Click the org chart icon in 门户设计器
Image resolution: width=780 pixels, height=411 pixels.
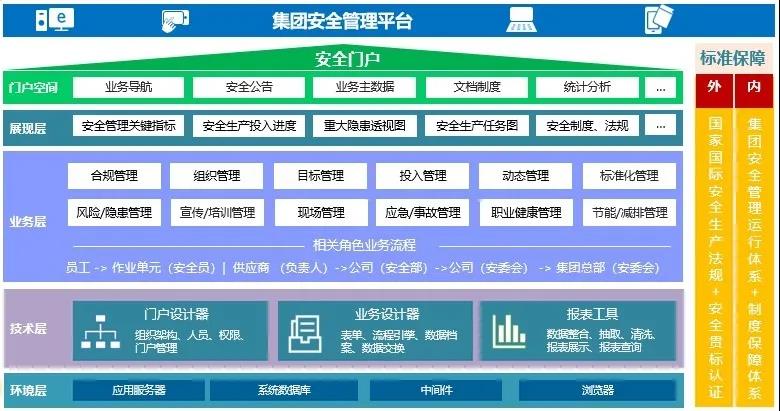tap(101, 331)
